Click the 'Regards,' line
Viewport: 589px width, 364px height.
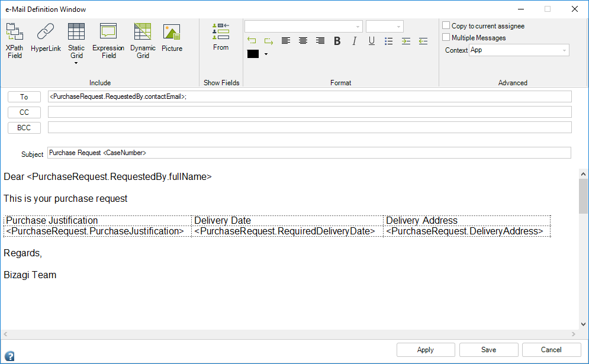click(22, 253)
